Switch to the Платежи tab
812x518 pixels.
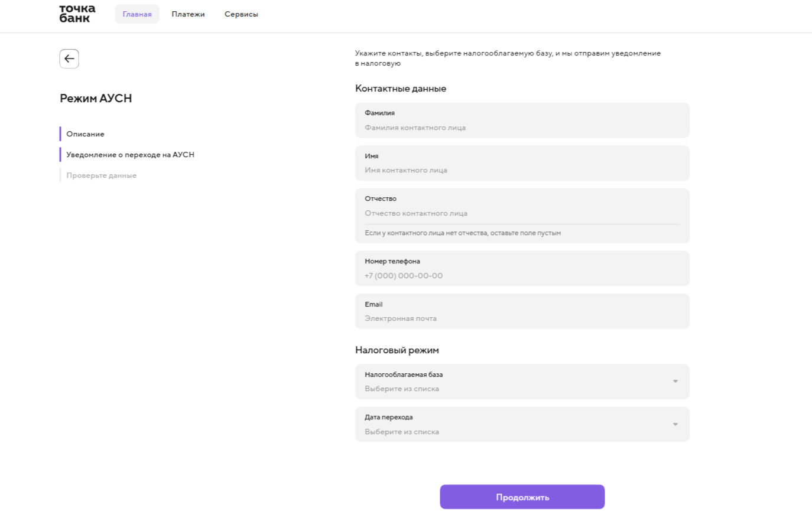click(188, 14)
